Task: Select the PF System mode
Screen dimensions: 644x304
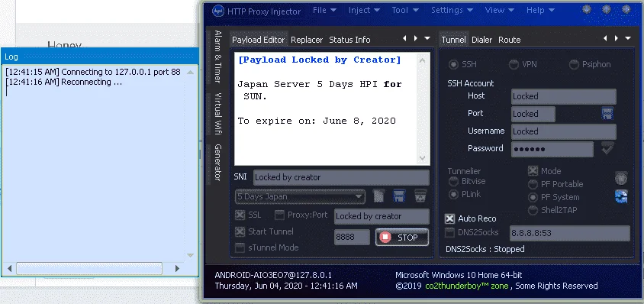Action: click(533, 198)
